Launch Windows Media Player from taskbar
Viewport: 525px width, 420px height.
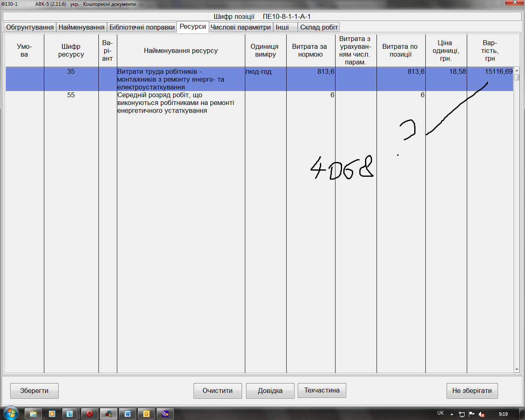point(52,414)
